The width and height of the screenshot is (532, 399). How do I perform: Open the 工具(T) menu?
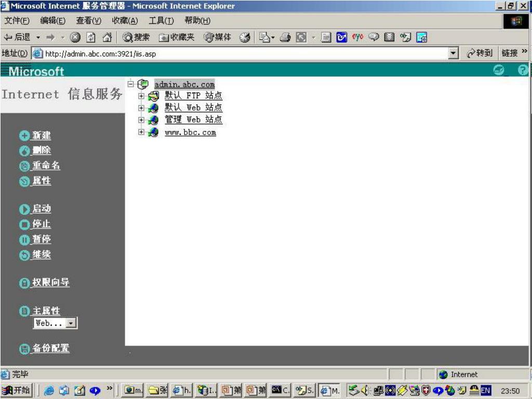tap(161, 21)
